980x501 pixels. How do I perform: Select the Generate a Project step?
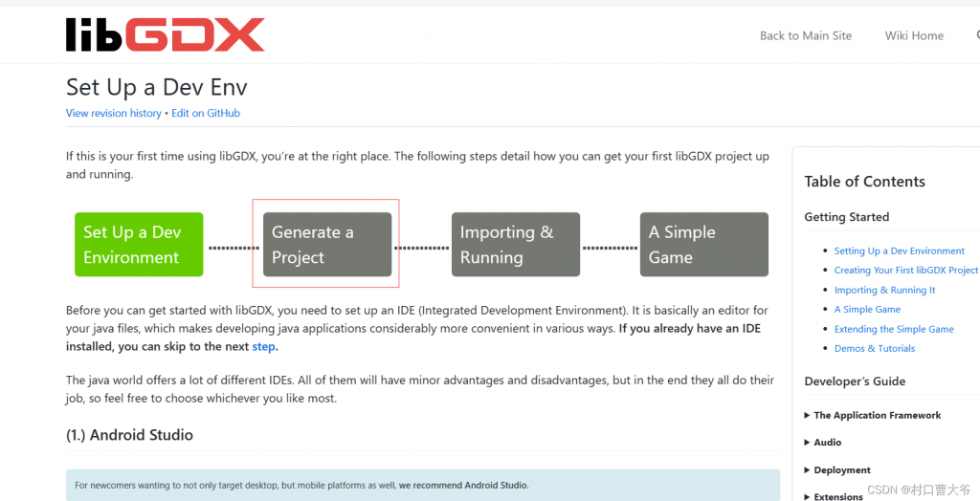[326, 245]
